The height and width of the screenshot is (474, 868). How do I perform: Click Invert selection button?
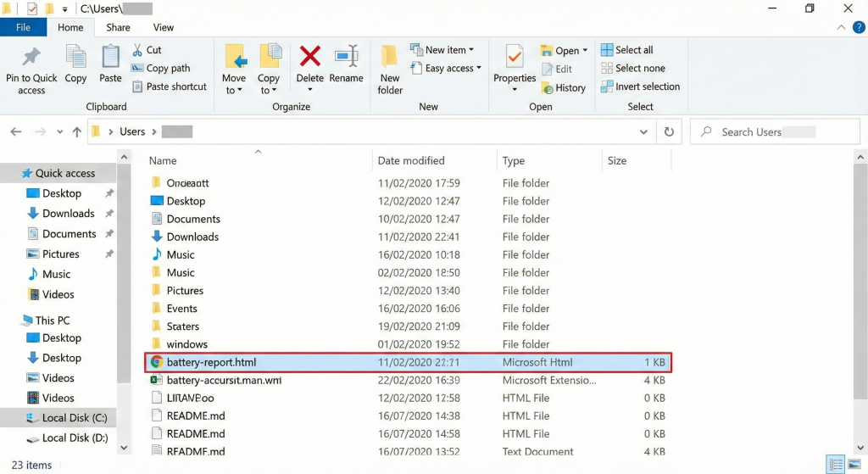pos(640,86)
